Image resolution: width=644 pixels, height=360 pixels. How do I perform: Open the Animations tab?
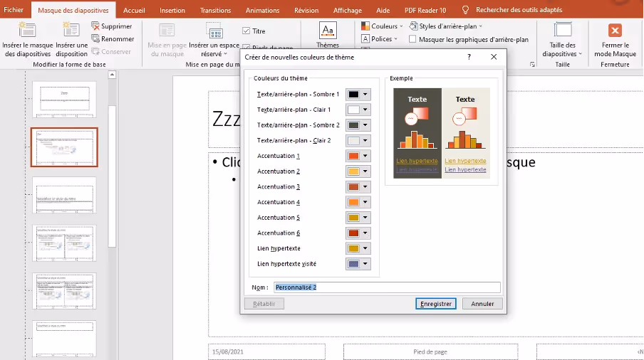[262, 10]
